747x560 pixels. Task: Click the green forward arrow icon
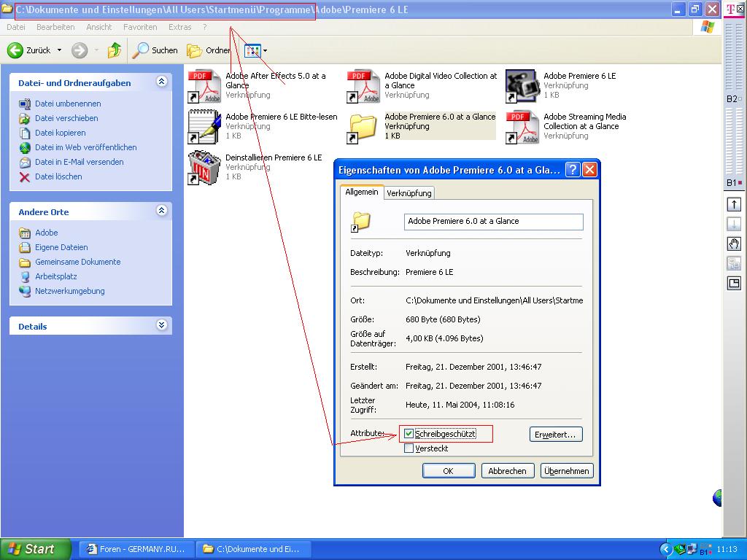80,50
